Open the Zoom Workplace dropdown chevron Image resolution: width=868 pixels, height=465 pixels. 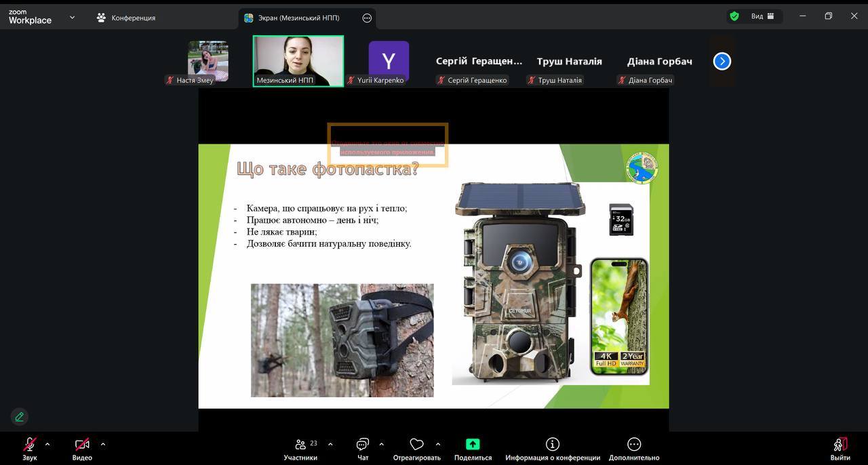point(73,18)
